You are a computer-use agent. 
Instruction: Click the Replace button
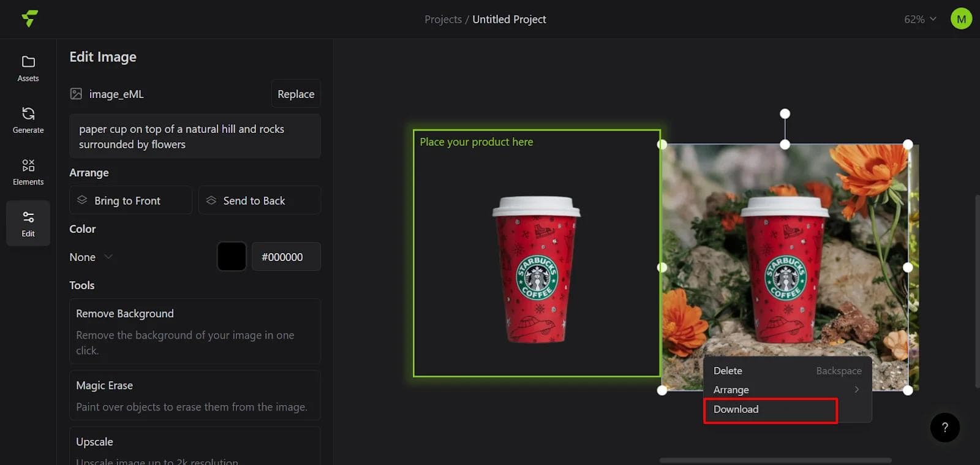coord(296,94)
